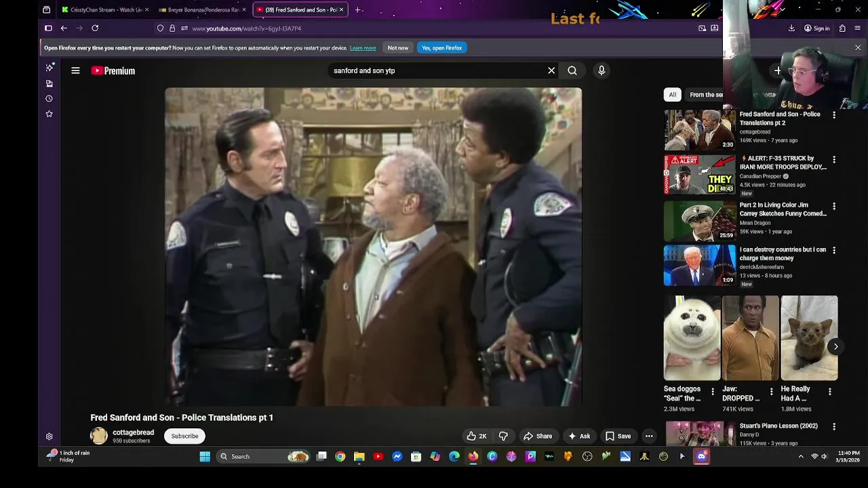This screenshot has height=488, width=868.
Task: Focus the YouTube search field
Action: click(x=437, y=70)
